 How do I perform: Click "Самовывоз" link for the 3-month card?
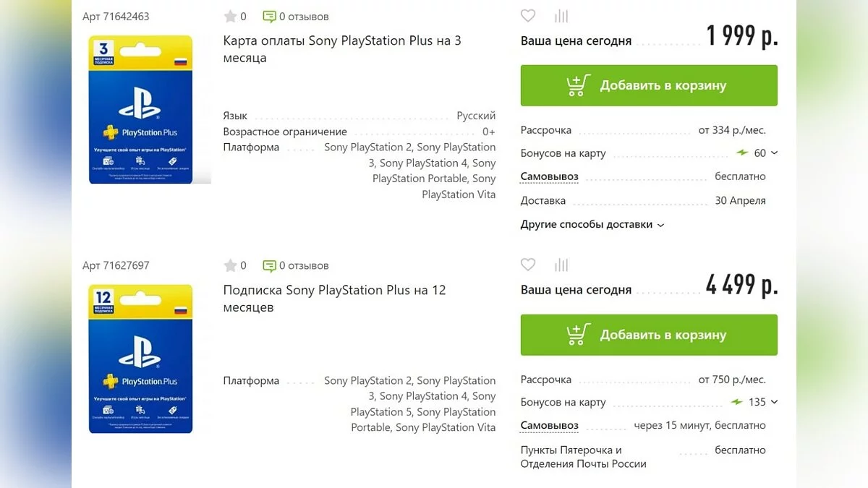point(549,176)
